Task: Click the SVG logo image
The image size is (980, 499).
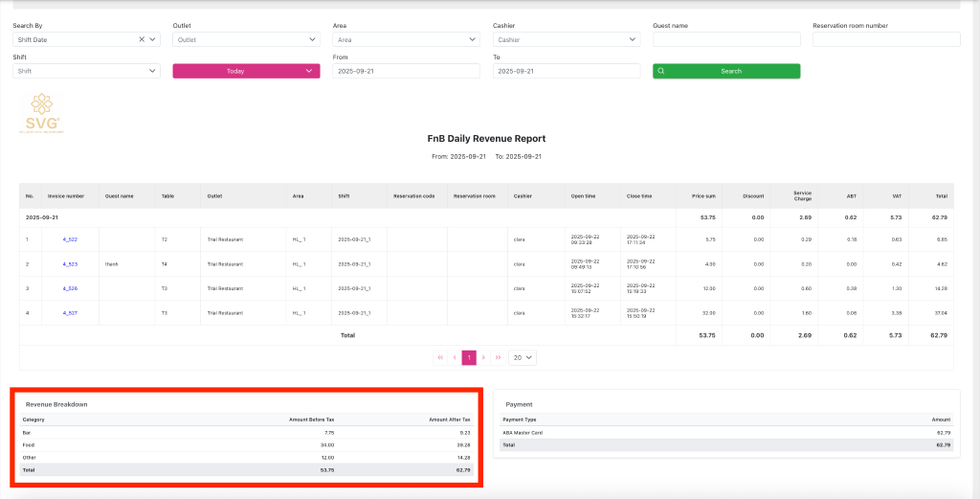Action: [43, 113]
